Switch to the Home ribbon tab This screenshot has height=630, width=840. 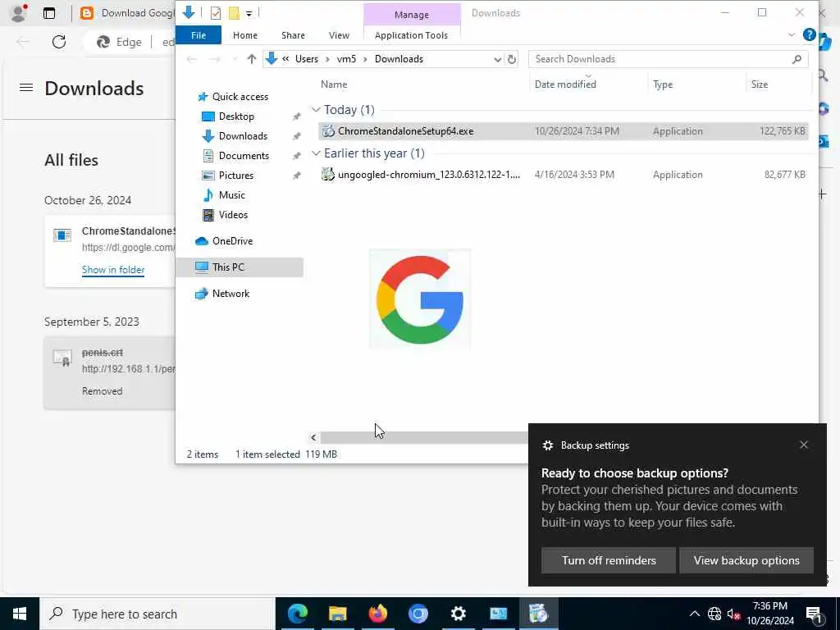click(x=244, y=35)
